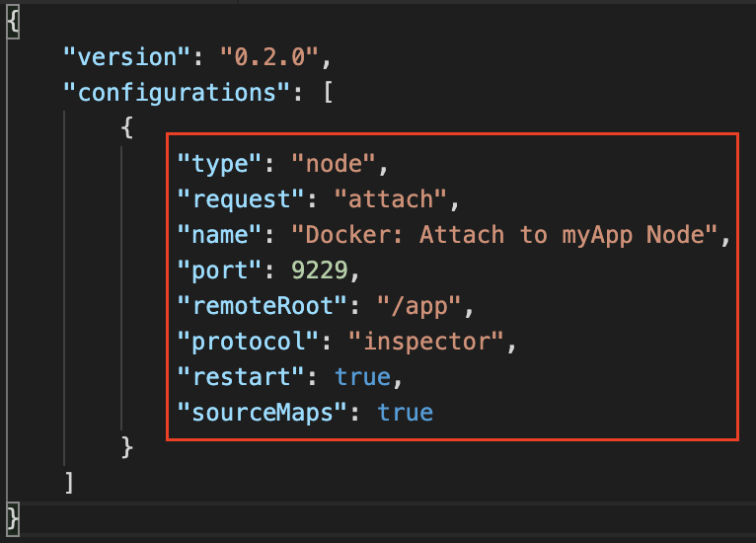Click the restart true value
The image size is (756, 543).
(x=362, y=377)
